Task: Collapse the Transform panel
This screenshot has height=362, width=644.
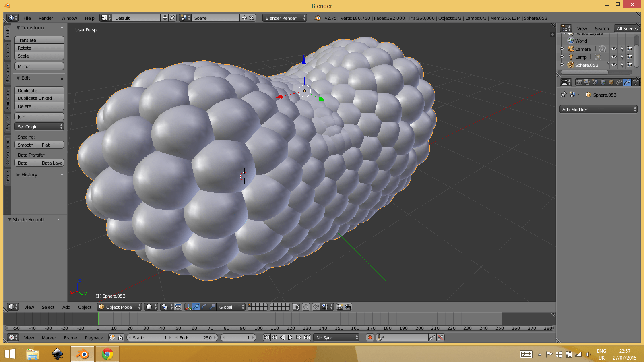Action: tap(18, 28)
